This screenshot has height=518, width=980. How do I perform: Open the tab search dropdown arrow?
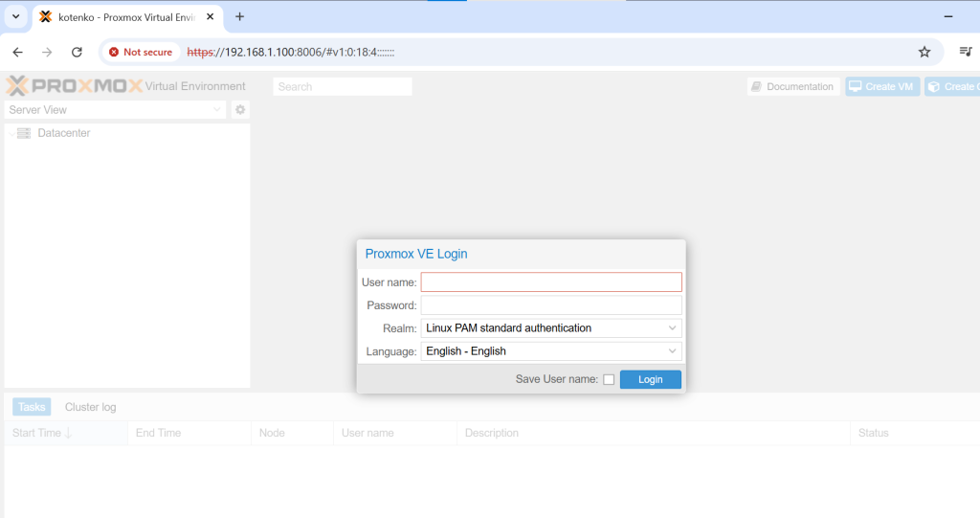15,17
